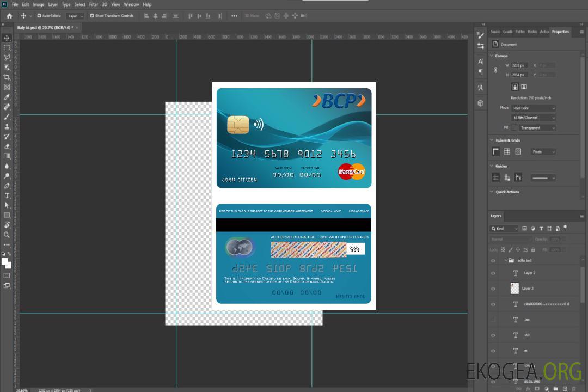Open the Glyphs panel icon
Screen dimensions: 588x392
(x=480, y=88)
